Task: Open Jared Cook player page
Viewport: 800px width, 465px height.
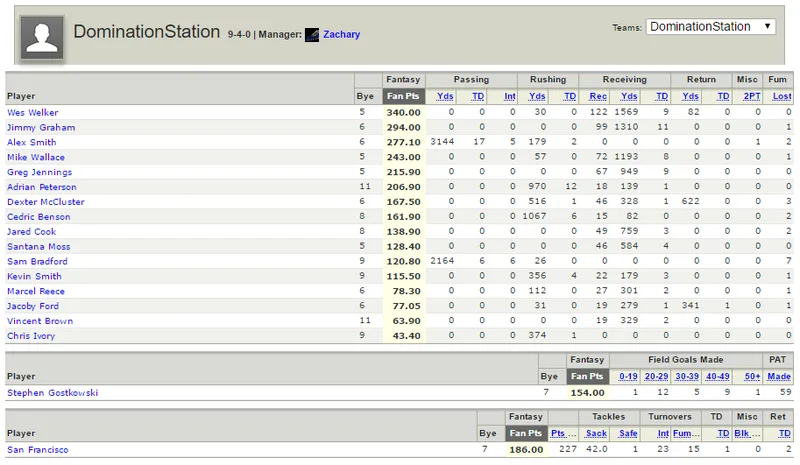Action: click(31, 231)
